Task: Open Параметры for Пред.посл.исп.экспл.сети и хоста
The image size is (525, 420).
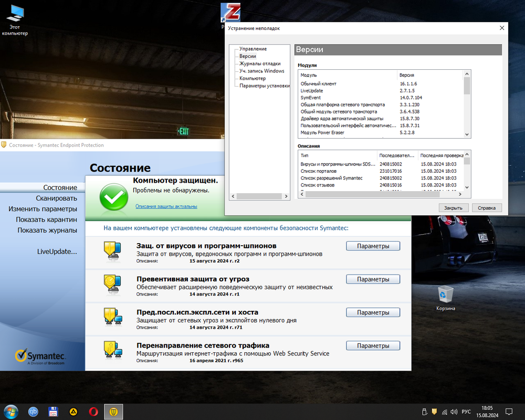Action: pyautogui.click(x=373, y=312)
